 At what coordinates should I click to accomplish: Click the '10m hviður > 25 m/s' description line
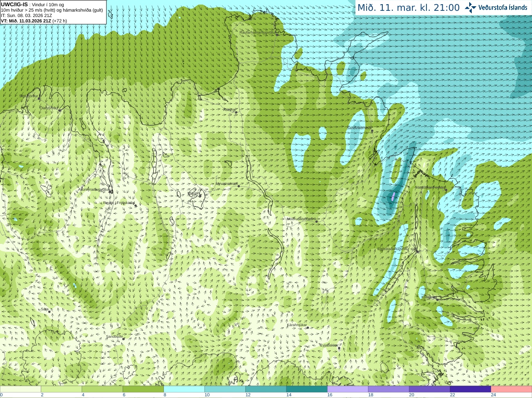pos(52,10)
